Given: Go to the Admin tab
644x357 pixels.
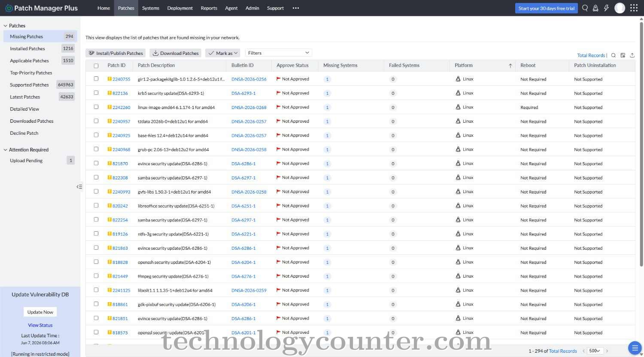Looking at the screenshot, I should pyautogui.click(x=252, y=8).
